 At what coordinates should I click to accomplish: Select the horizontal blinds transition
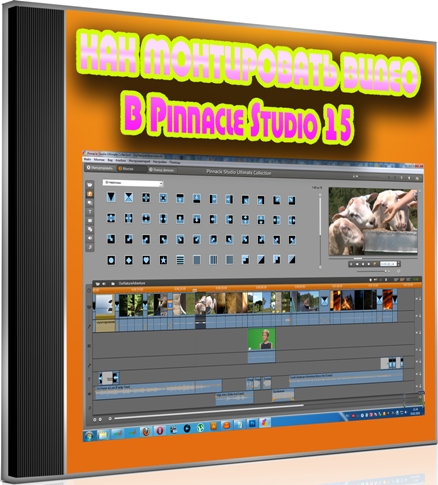tap(180, 260)
